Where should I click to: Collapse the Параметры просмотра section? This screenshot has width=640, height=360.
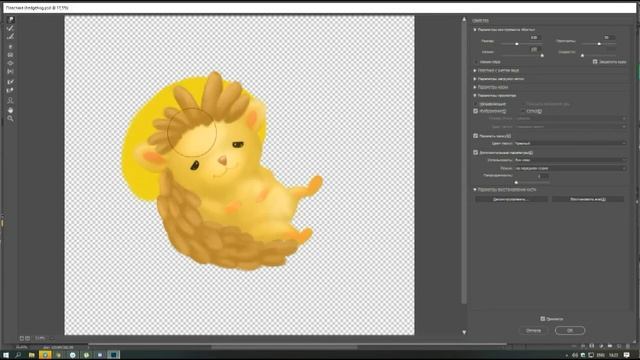(x=475, y=96)
